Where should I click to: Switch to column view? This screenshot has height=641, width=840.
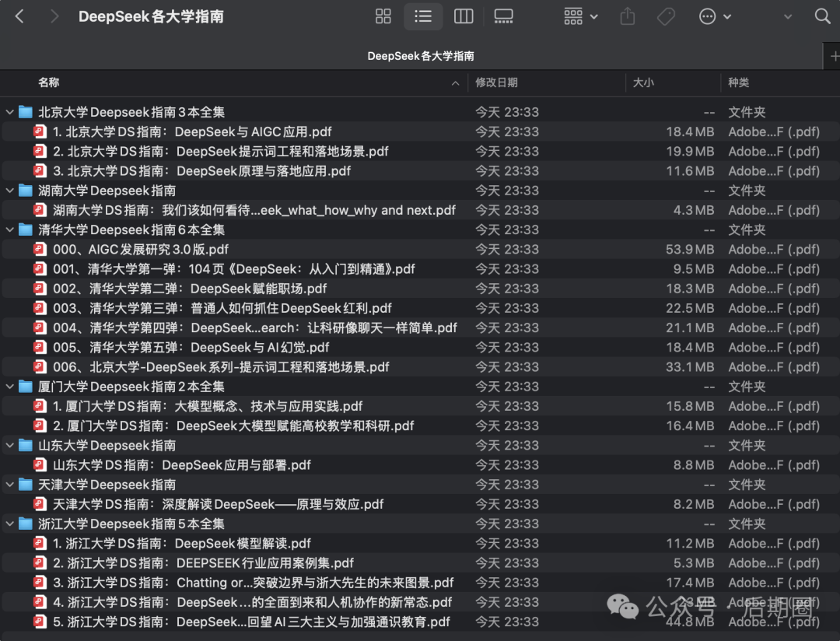[x=464, y=16]
